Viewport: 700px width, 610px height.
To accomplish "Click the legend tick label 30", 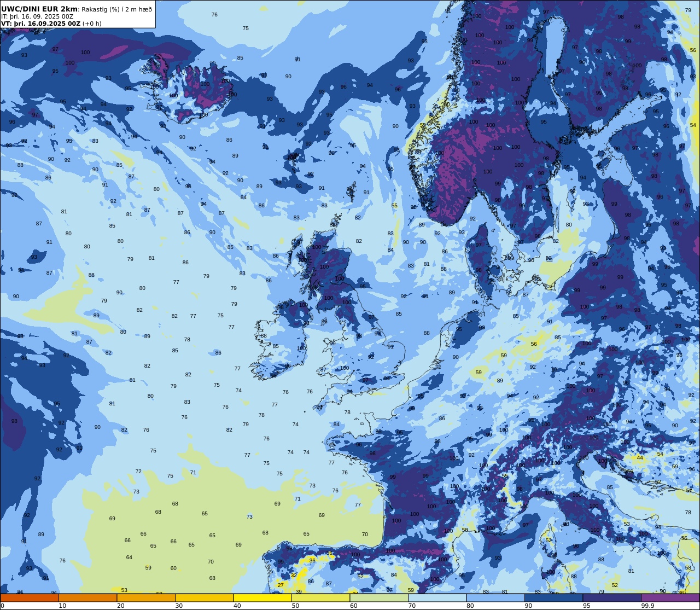I will pos(179,606).
